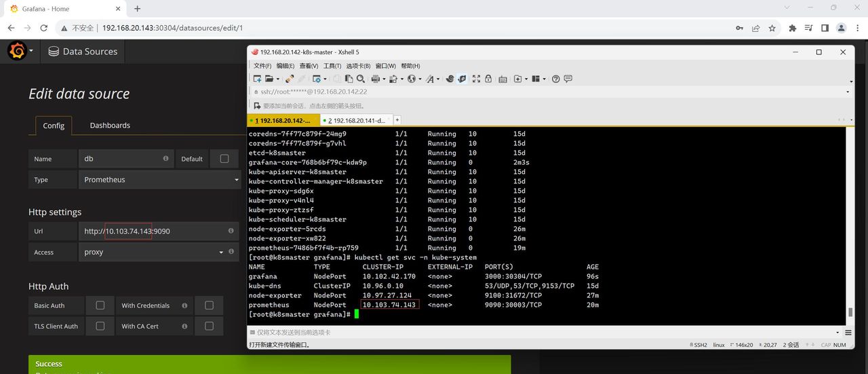
Task: Enable the Default data source checkbox
Action: click(x=224, y=159)
